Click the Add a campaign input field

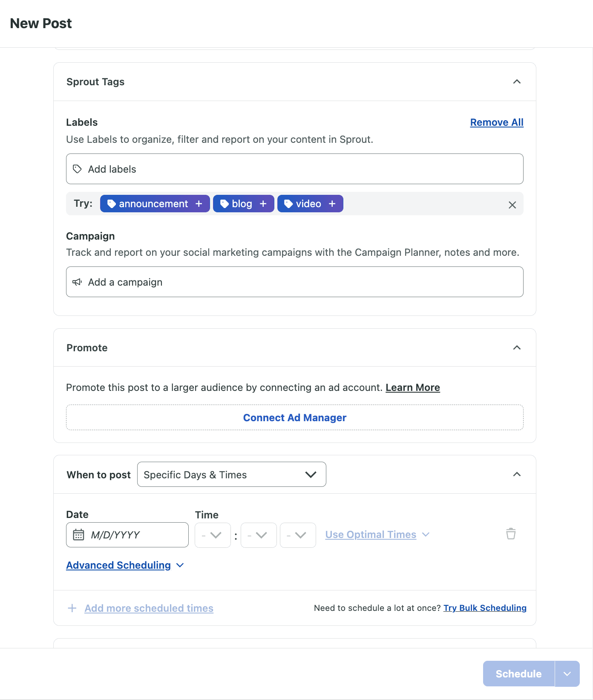click(294, 282)
